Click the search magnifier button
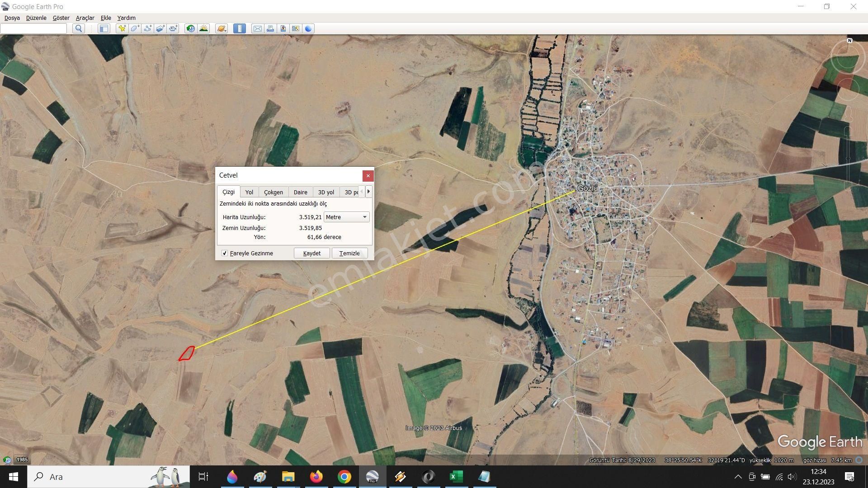This screenshot has height=488, width=868. coord(79,28)
